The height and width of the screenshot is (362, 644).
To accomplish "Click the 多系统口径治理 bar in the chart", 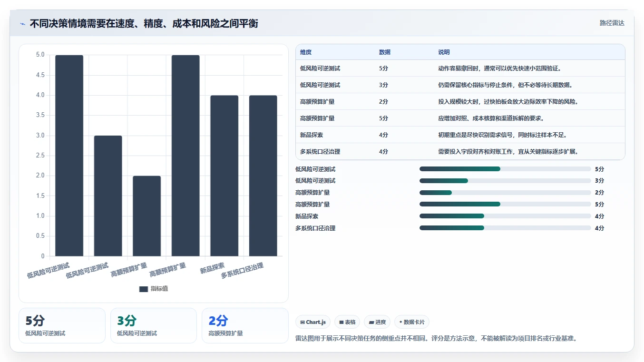I will click(263, 176).
